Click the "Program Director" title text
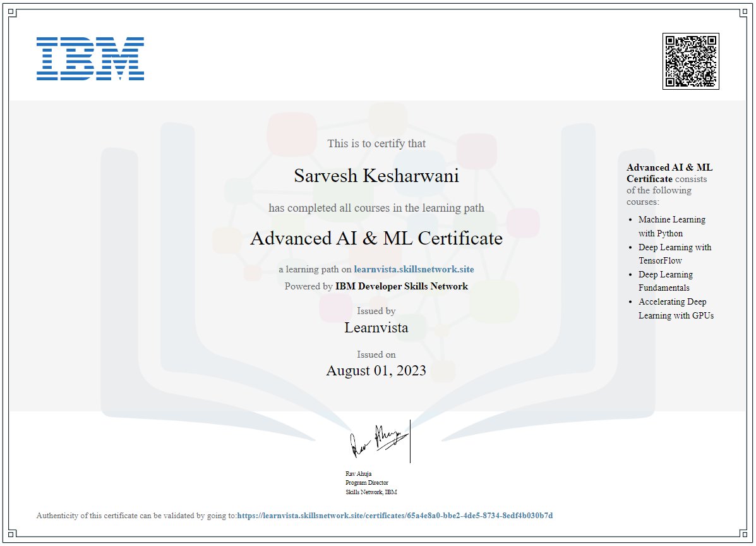 point(366,483)
